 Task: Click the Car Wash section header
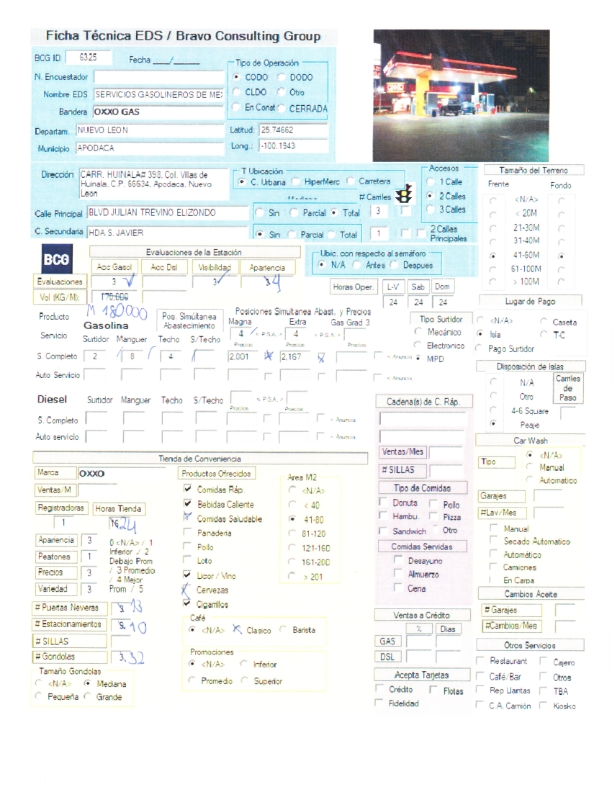[530, 440]
